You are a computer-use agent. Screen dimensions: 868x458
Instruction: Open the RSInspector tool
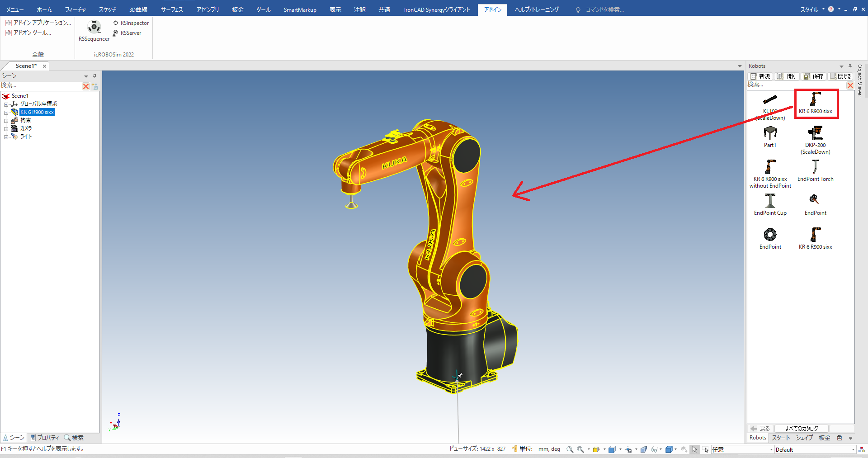131,23
